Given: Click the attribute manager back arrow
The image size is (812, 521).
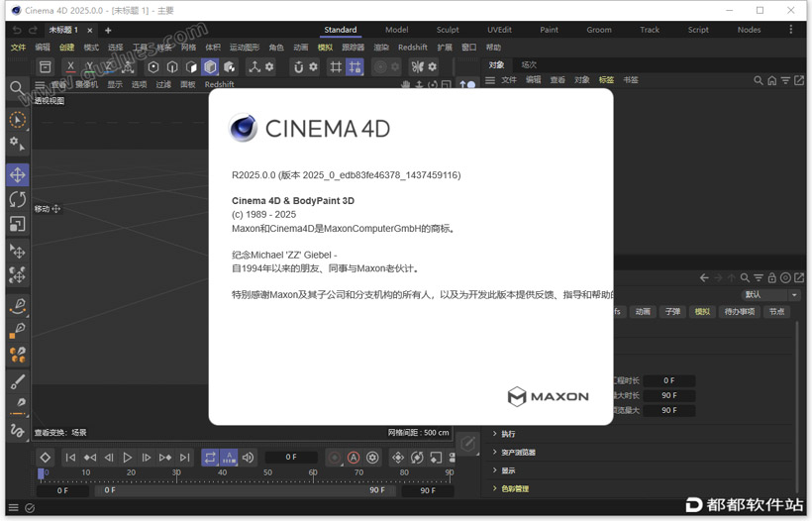Looking at the screenshot, I should [704, 278].
